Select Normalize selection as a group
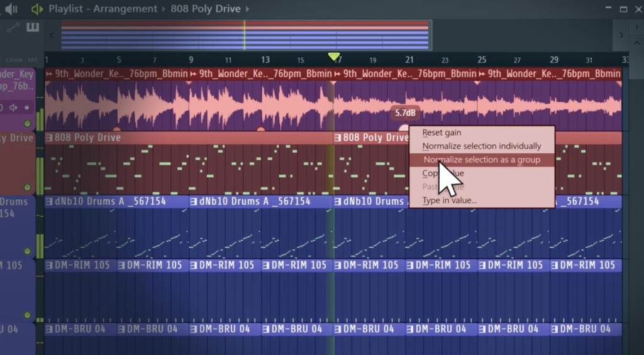Image resolution: width=644 pixels, height=355 pixels. pyautogui.click(x=482, y=160)
